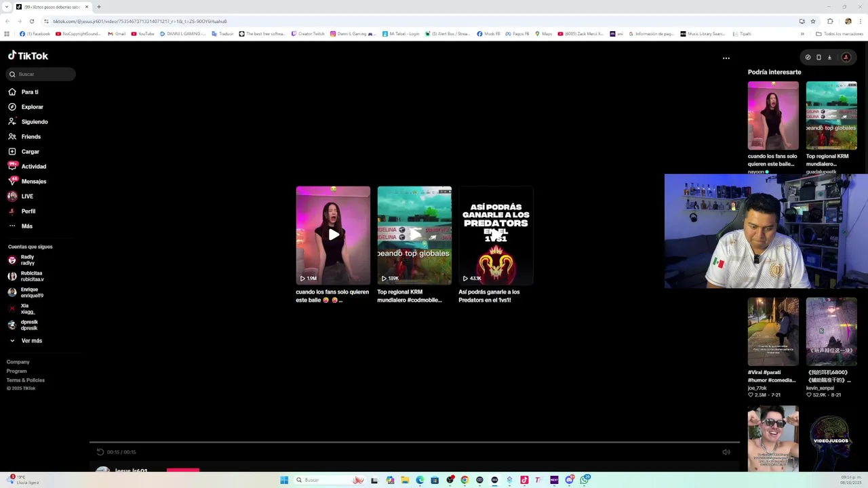This screenshot has width=868, height=488.
Task: Go to LIVE section
Action: point(20,197)
